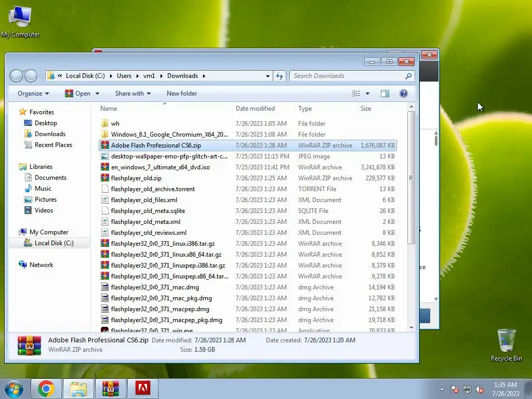532x399 pixels.
Task: Refresh the Downloads folder view
Action: point(280,76)
